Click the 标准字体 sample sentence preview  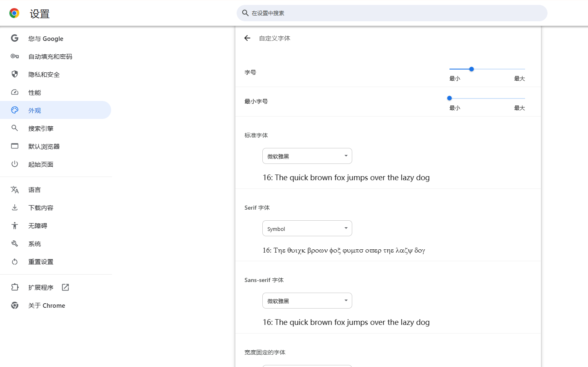pyautogui.click(x=346, y=177)
